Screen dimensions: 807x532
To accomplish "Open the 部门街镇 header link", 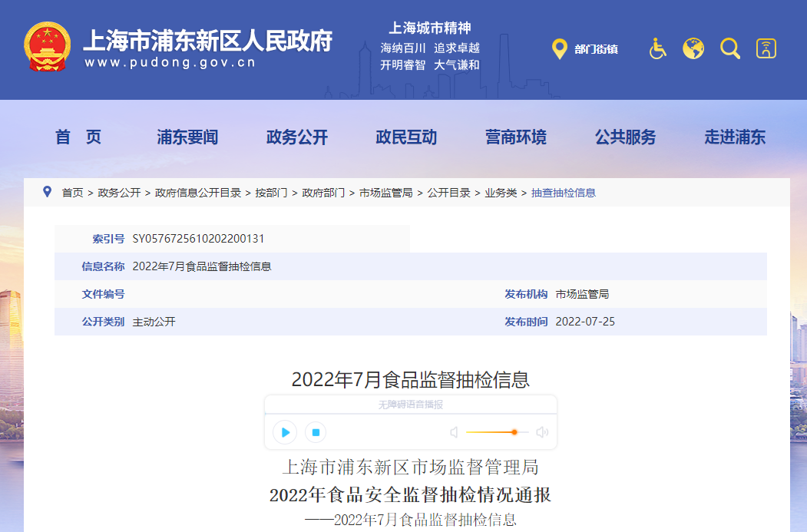I will click(x=596, y=49).
